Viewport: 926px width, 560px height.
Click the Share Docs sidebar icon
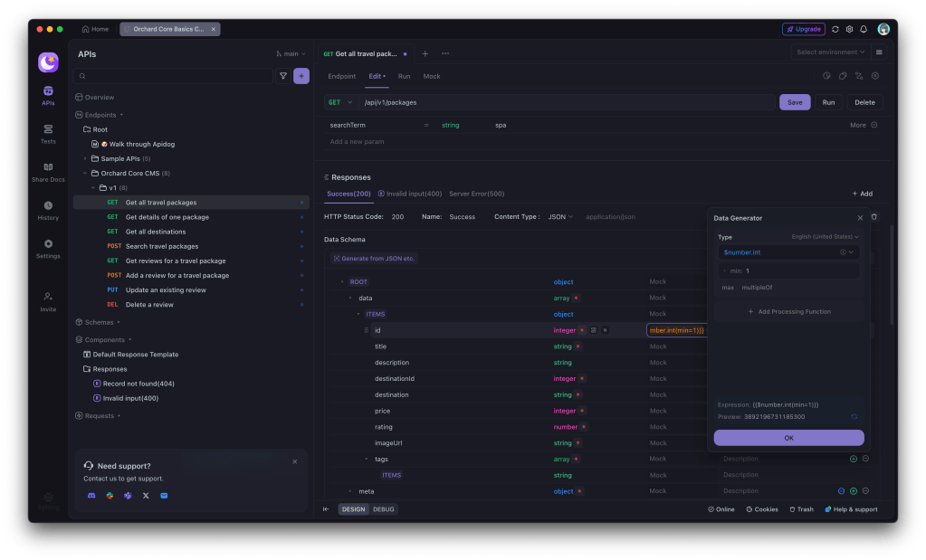(x=48, y=171)
